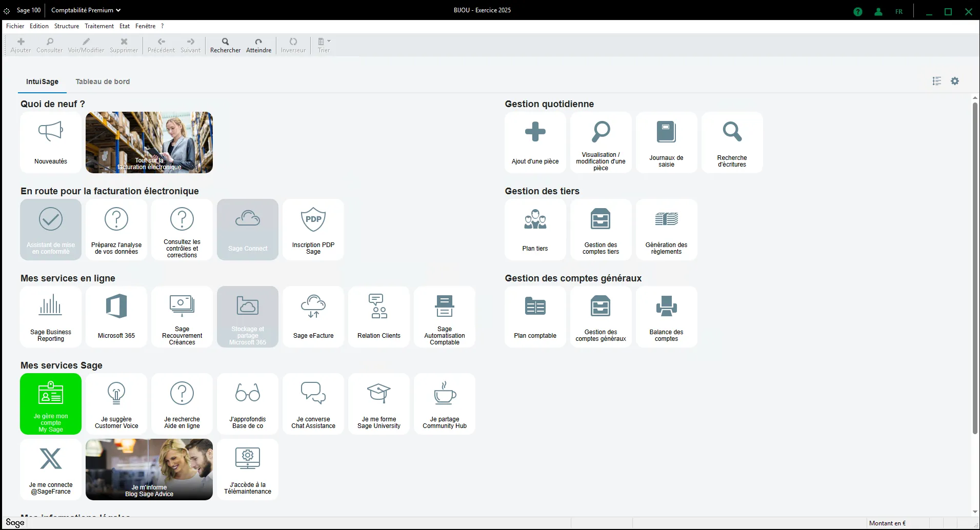Click the green help question mark icon
This screenshot has width=980, height=530.
(x=858, y=12)
